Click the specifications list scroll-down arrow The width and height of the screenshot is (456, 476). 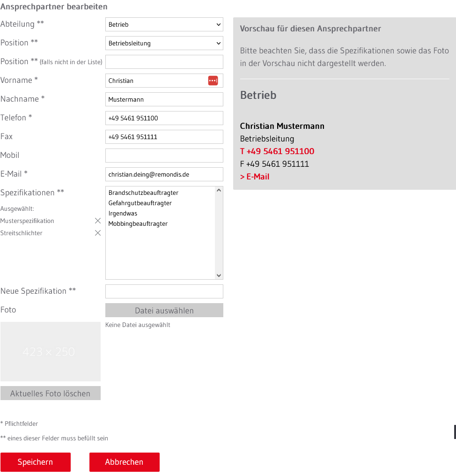click(x=219, y=275)
